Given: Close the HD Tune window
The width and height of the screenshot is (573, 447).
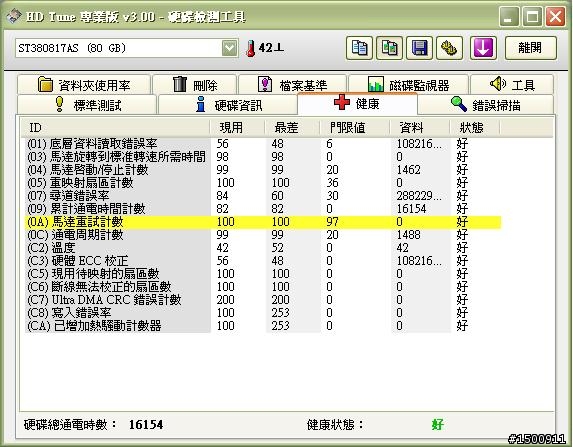Looking at the screenshot, I should [555, 16].
